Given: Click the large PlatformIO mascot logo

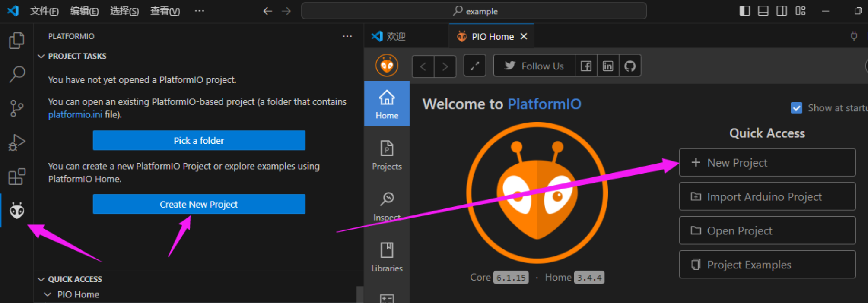Looking at the screenshot, I should pos(537,193).
